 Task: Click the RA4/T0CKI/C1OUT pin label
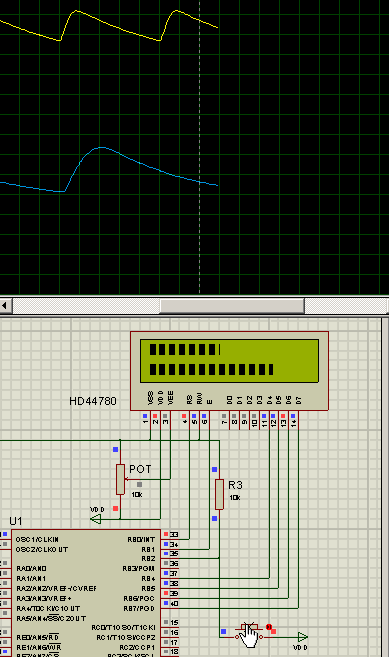tap(48, 608)
